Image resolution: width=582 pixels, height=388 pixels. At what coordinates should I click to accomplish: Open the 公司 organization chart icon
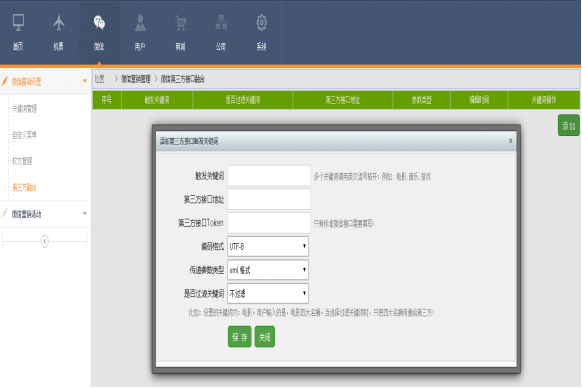tap(221, 22)
